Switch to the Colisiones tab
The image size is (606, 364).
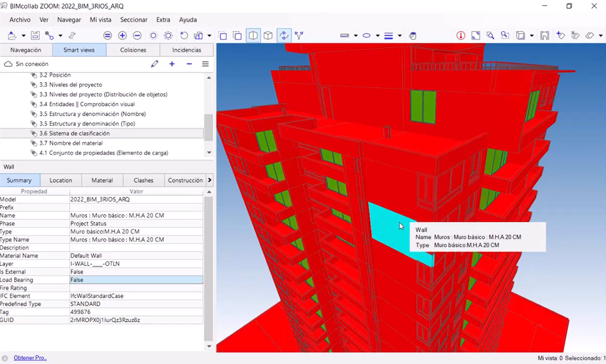(133, 50)
